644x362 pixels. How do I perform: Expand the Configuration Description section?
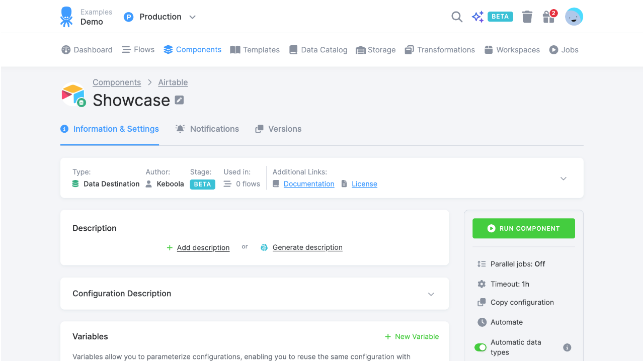tap(431, 294)
